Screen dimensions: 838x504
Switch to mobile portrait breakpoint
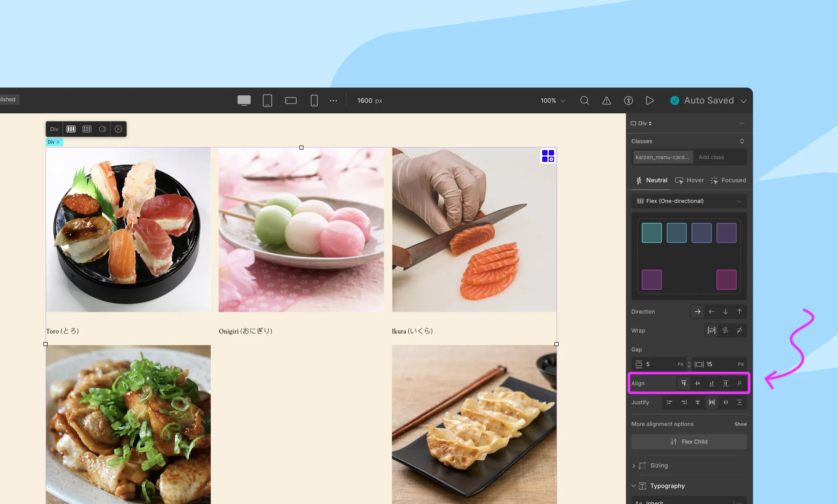tap(314, 100)
